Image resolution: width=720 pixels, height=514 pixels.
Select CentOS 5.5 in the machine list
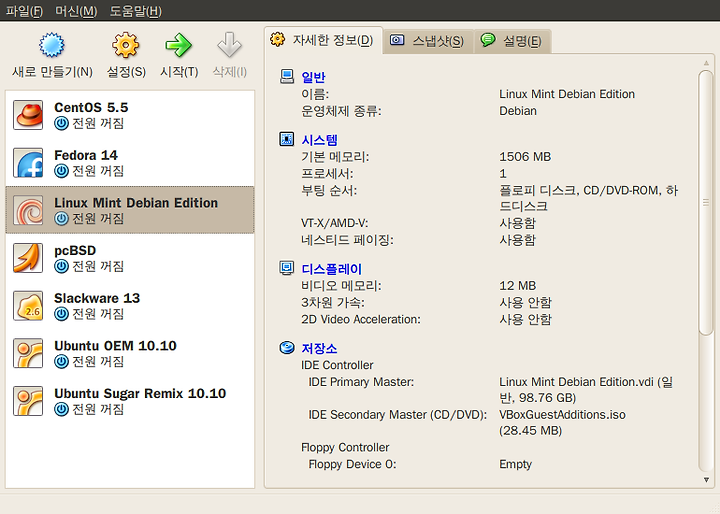click(x=130, y=115)
